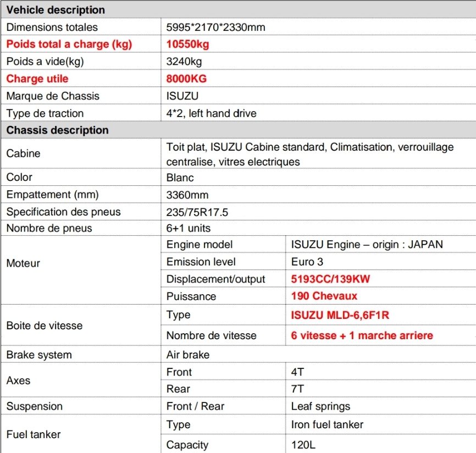Image resolution: width=476 pixels, height=453 pixels.
Task: Select the 'Chassis description' section header
Action: click(x=57, y=130)
